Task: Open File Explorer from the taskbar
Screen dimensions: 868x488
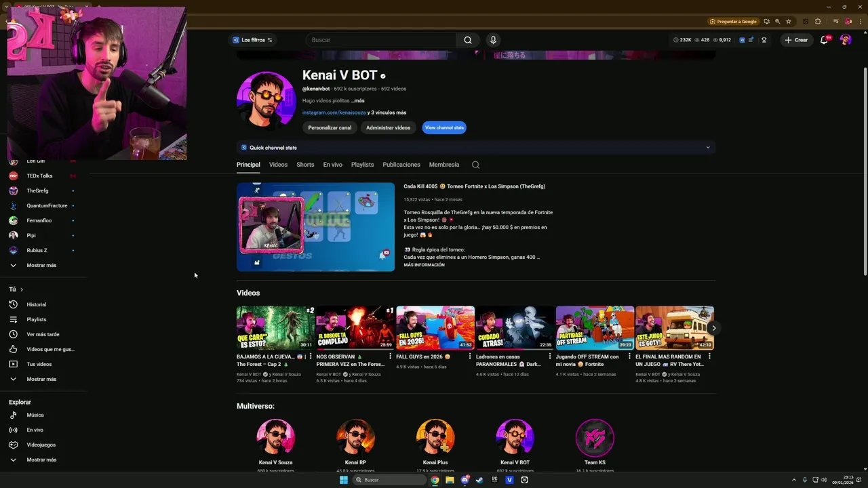Action: [450, 480]
